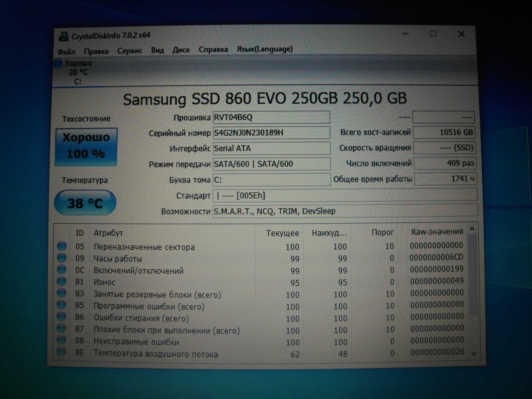
Task: Click the empty top-right info field
Action: point(444,117)
